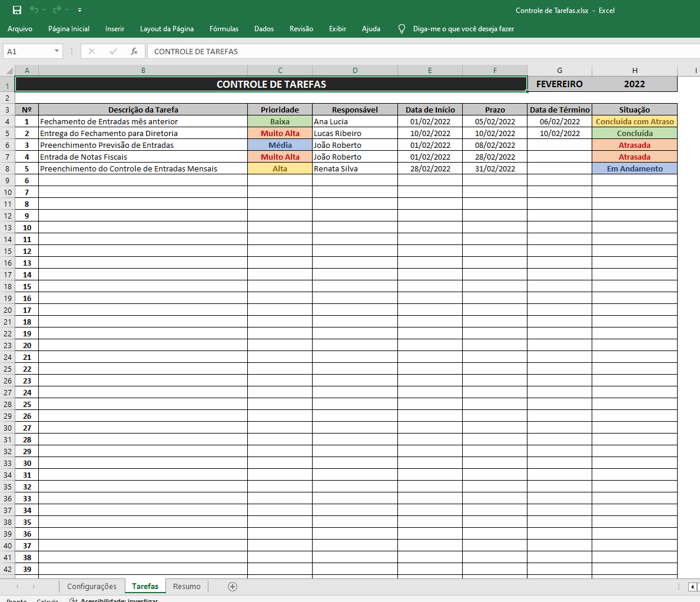Click the Select All corner triangle
Viewport: 700px width, 602px height.
click(x=9, y=71)
